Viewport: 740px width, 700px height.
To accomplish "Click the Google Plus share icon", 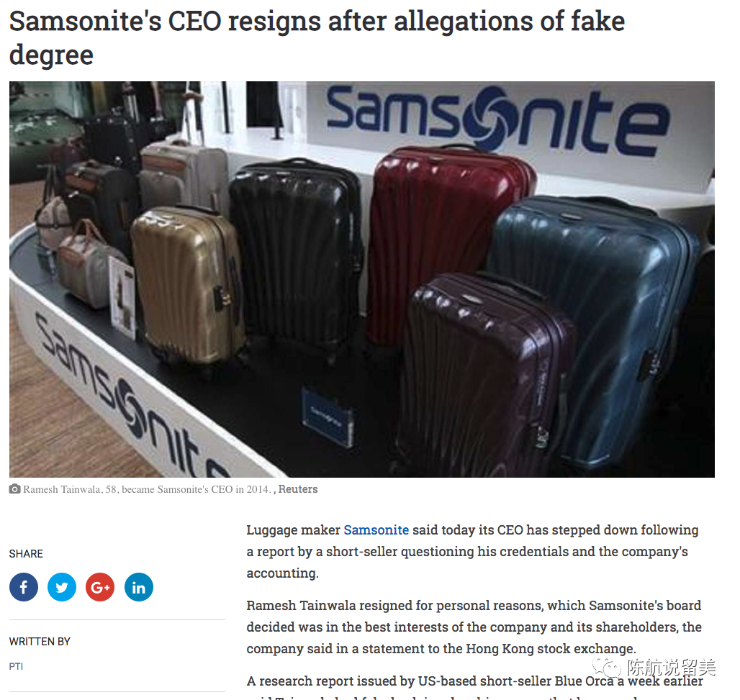I will click(100, 587).
